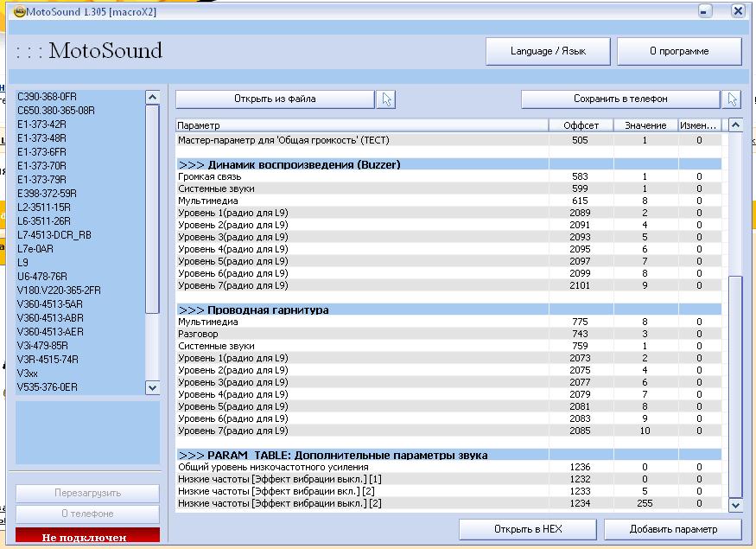
Task: Click the '>>> Проводная гарнитура' section header
Action: pyautogui.click(x=449, y=310)
